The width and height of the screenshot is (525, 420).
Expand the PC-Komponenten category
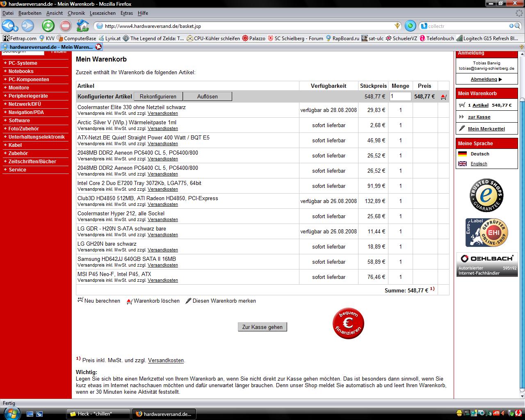point(29,80)
